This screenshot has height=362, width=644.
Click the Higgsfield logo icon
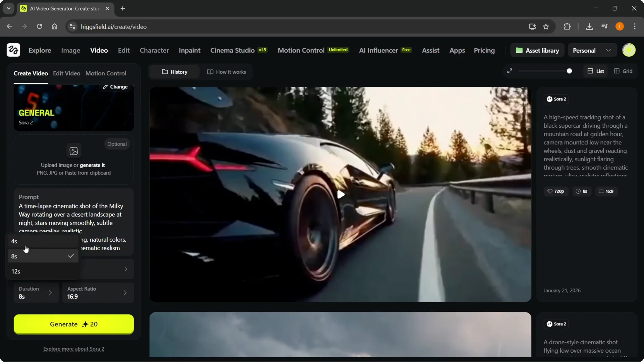click(13, 50)
